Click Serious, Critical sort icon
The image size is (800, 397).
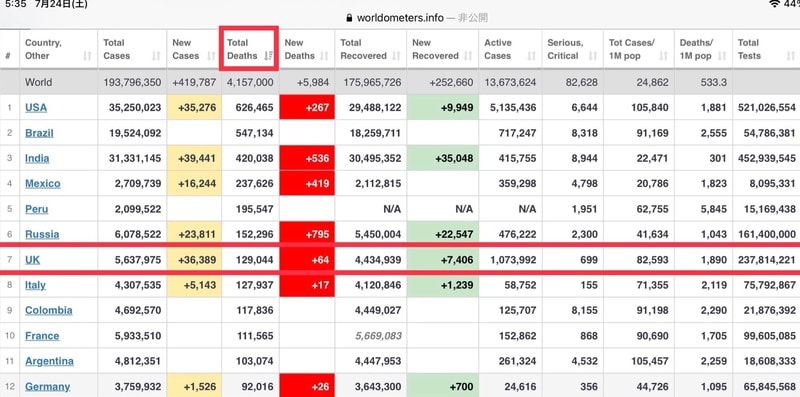(593, 56)
